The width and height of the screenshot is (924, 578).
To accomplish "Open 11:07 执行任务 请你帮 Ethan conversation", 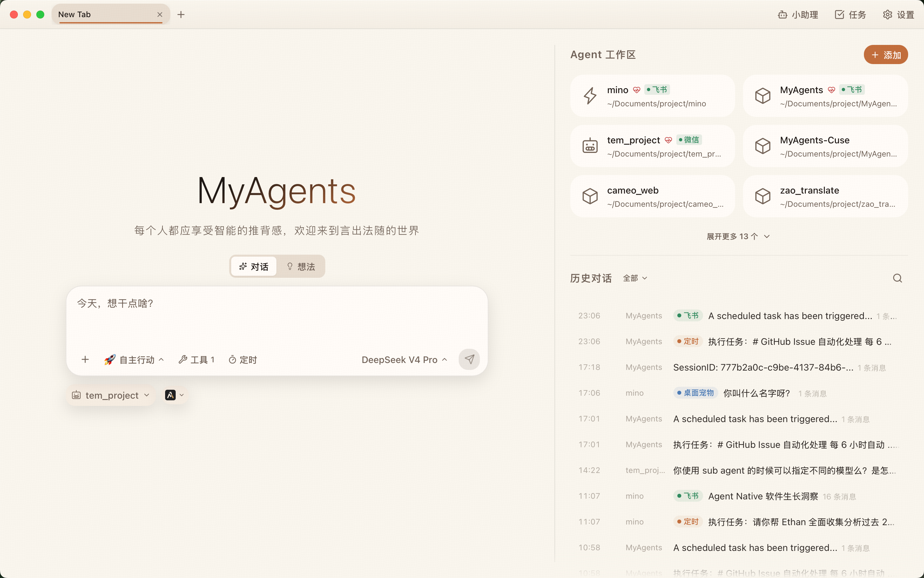I will pyautogui.click(x=738, y=522).
